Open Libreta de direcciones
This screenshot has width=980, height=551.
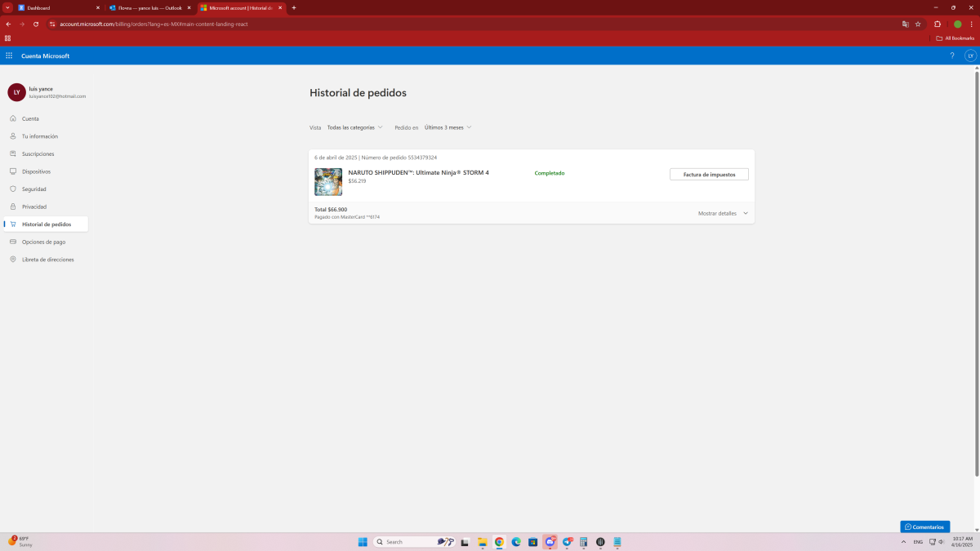pyautogui.click(x=46, y=260)
